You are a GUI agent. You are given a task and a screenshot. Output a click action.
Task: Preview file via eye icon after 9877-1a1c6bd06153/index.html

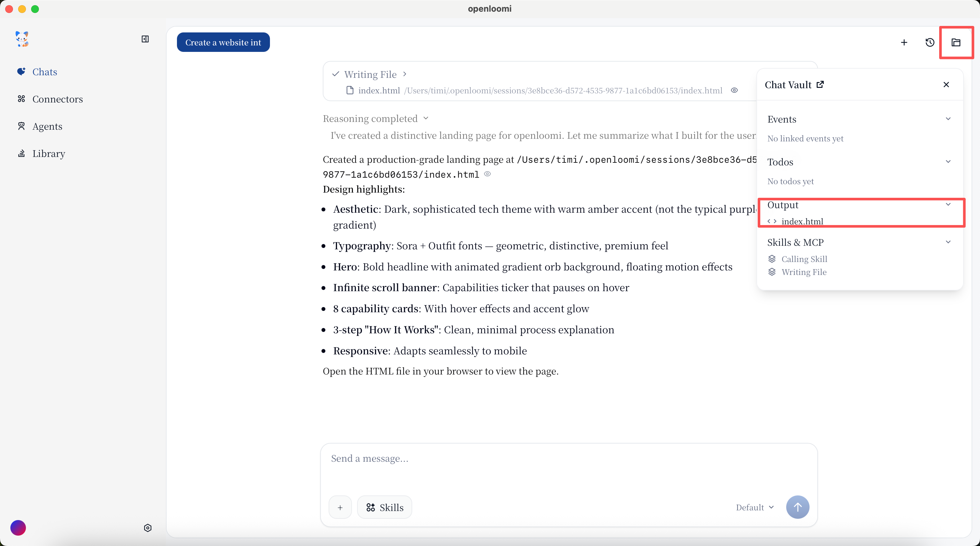pyautogui.click(x=487, y=174)
